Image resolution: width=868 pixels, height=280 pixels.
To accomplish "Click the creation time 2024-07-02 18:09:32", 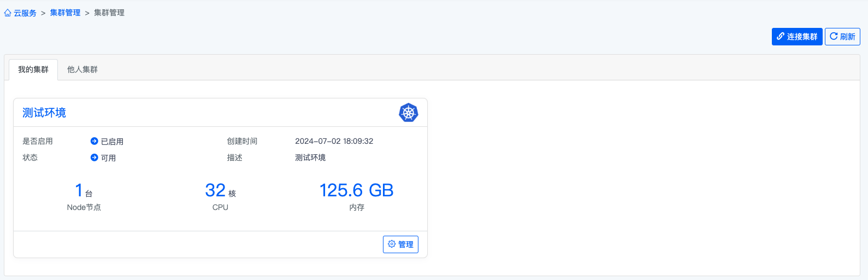I will coord(334,141).
